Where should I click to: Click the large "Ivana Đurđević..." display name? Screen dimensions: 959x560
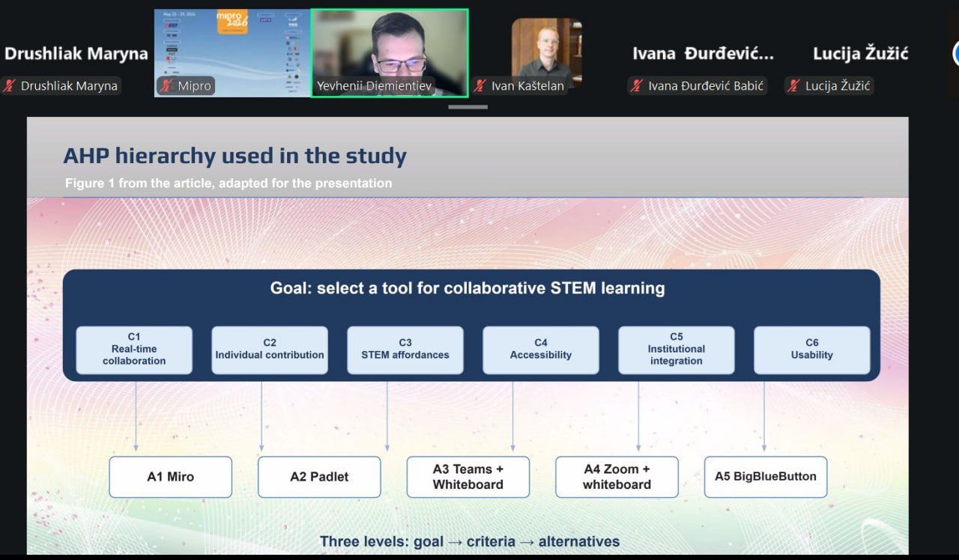(703, 53)
